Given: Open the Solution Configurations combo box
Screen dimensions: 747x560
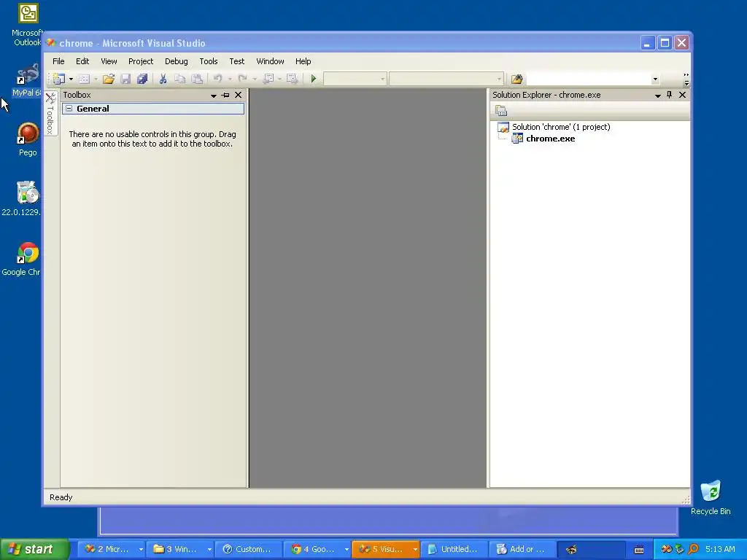Looking at the screenshot, I should point(355,79).
